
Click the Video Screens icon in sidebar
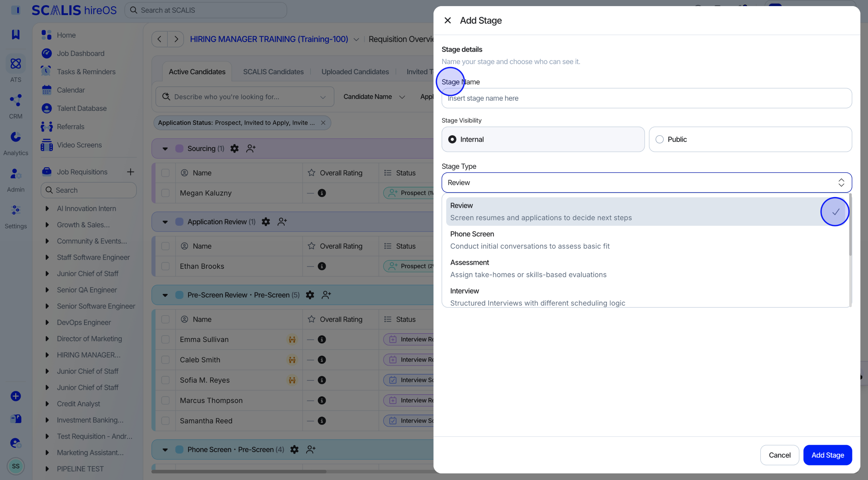pos(46,145)
